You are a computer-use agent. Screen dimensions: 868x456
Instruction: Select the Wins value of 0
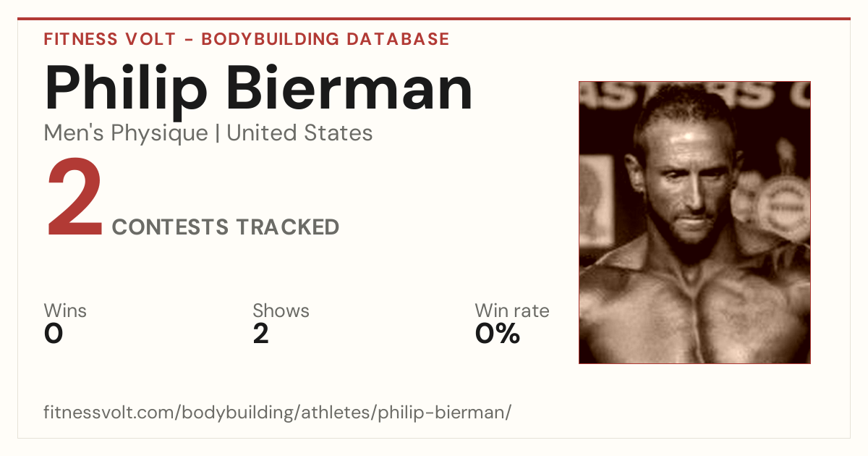point(54,334)
